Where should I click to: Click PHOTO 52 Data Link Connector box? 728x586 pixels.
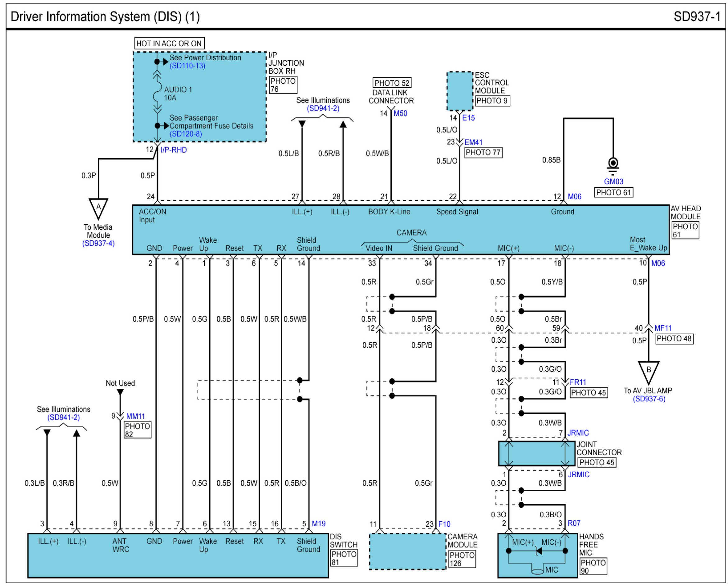(x=392, y=83)
